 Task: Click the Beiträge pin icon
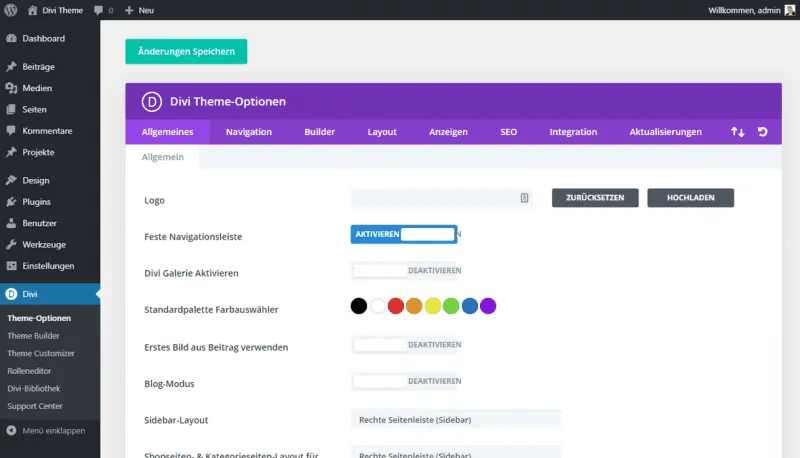(x=11, y=67)
